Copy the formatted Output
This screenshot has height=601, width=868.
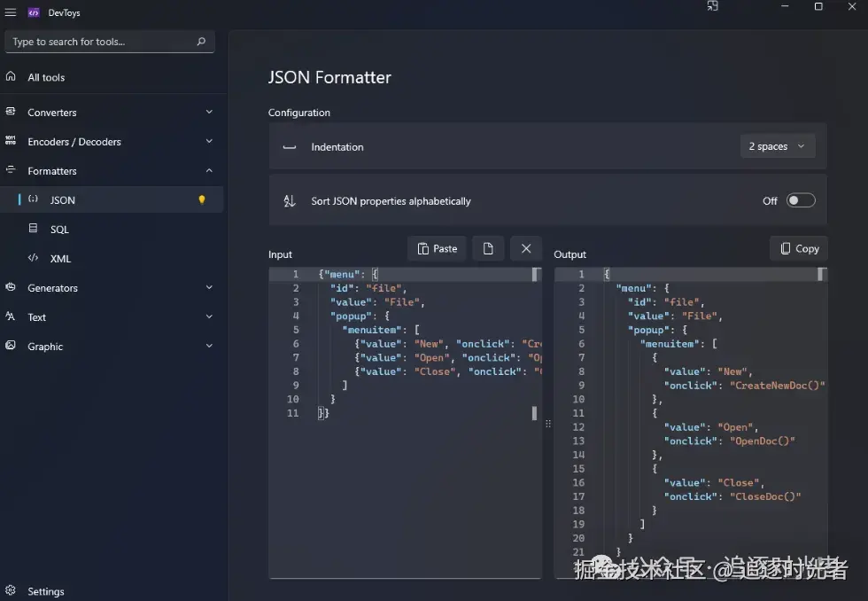pyautogui.click(x=799, y=249)
